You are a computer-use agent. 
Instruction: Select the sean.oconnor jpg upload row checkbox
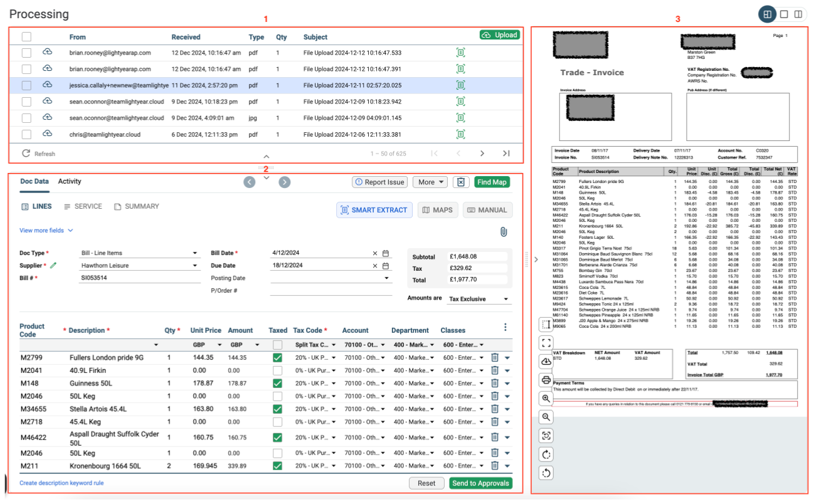point(26,118)
